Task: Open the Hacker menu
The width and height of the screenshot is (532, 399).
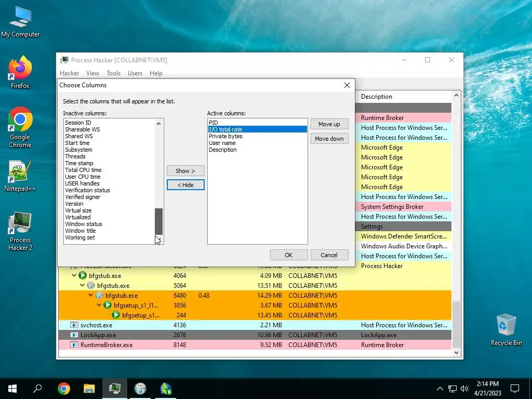Action: coord(69,73)
